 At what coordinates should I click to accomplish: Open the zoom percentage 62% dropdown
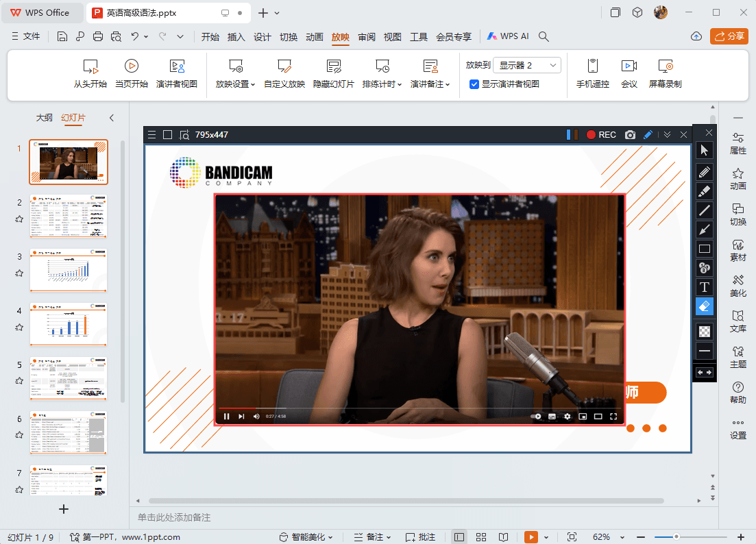click(x=605, y=536)
